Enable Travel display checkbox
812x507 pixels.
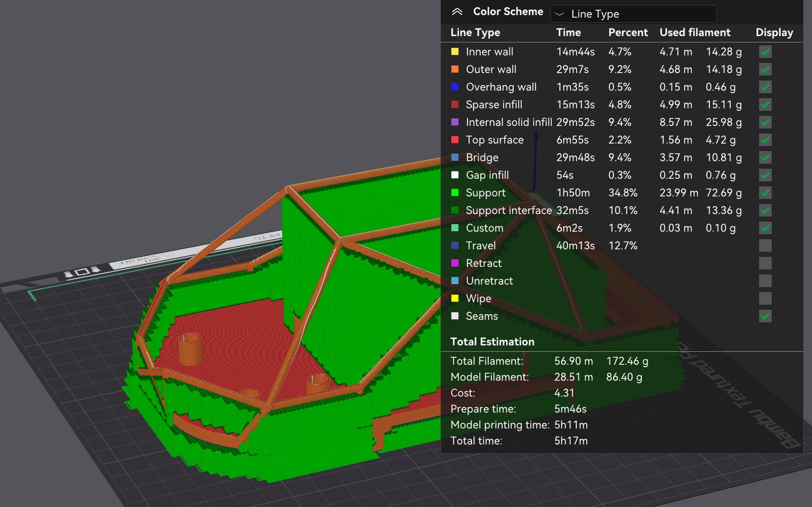point(765,246)
